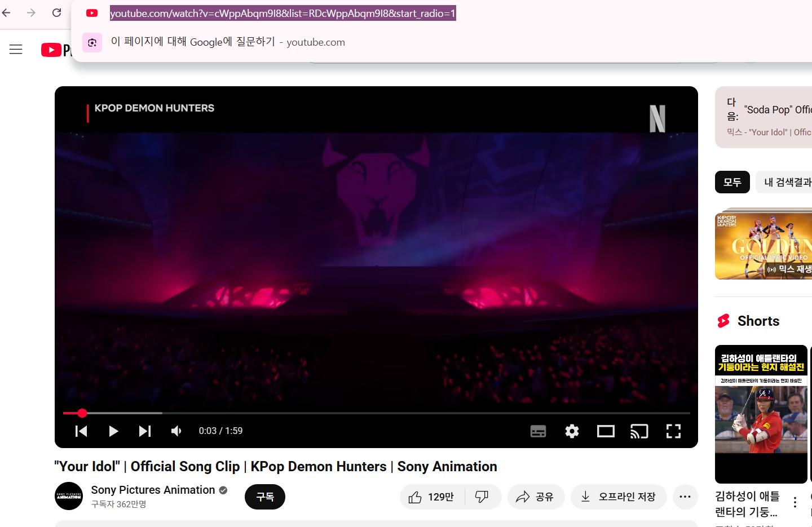Open options menu for 김하성 Short
Image resolution: width=812 pixels, height=527 pixels.
795,502
